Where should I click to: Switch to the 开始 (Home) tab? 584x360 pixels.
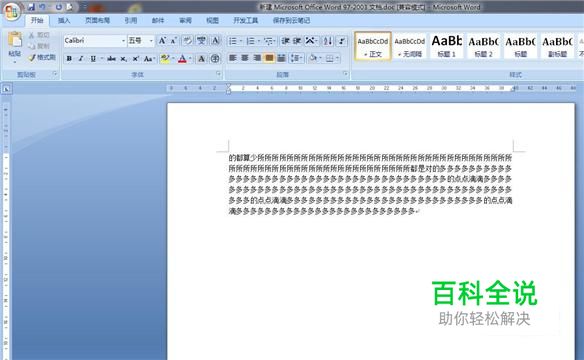click(37, 20)
